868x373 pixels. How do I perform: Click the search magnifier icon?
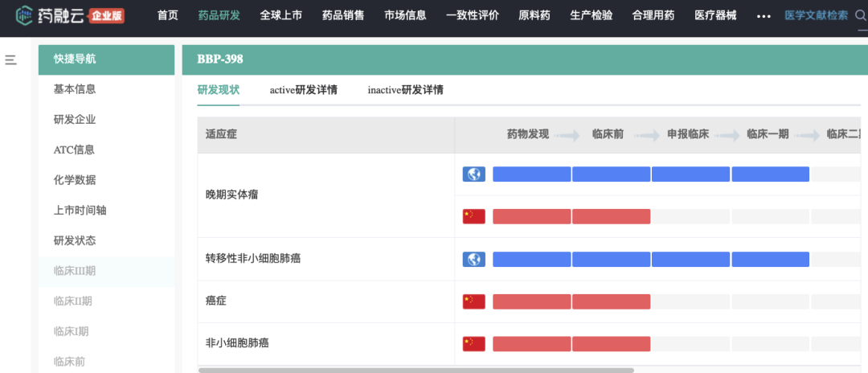point(861,15)
